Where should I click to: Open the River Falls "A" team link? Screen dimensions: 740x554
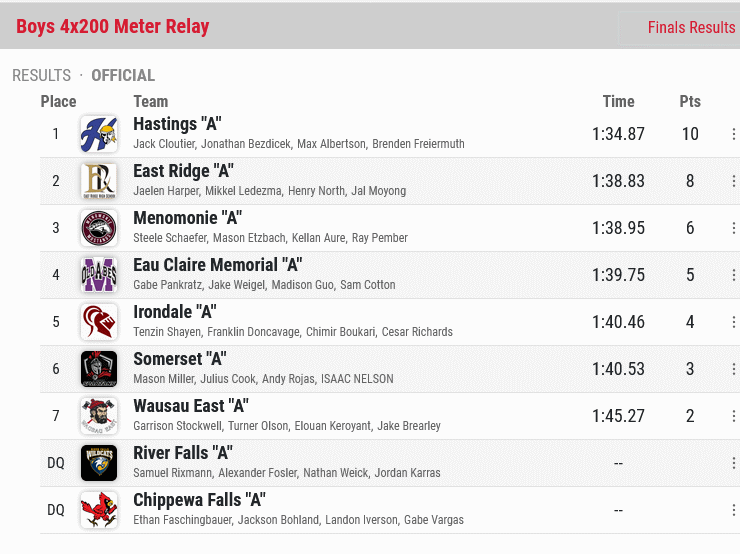[183, 453]
